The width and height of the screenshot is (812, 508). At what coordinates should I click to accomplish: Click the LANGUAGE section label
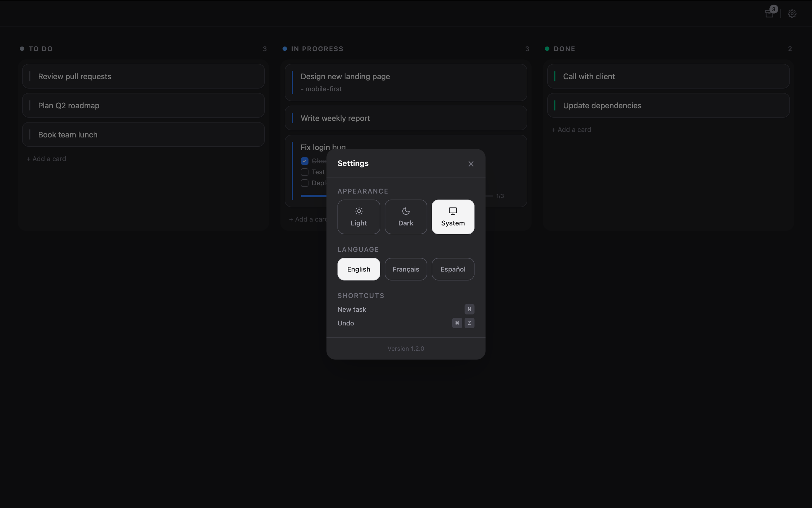[x=358, y=250]
